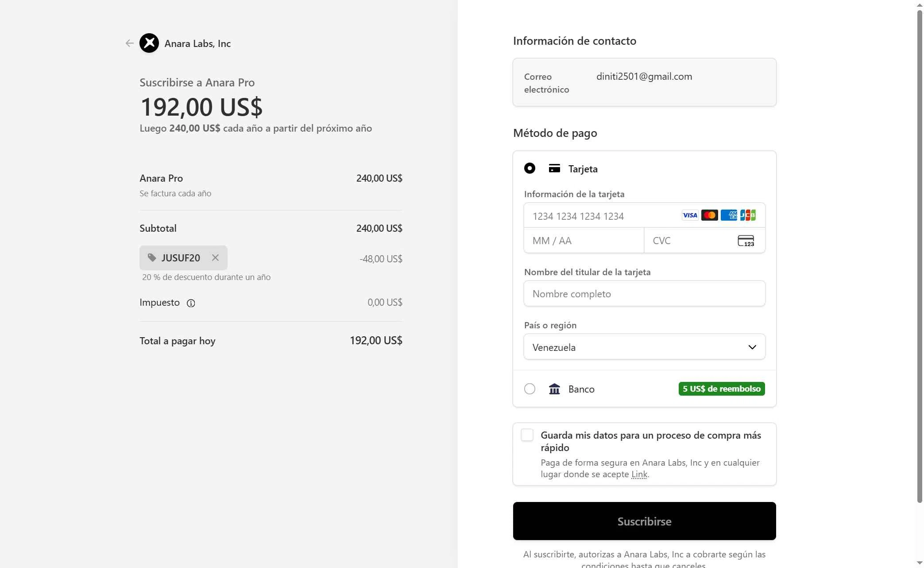
Task: Click the info icon next to Impuesto
Action: click(x=191, y=303)
